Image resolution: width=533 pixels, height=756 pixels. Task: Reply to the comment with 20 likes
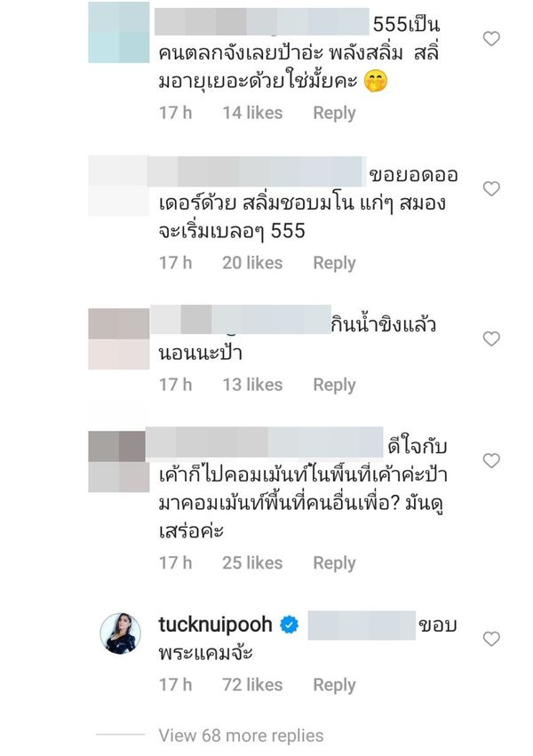(334, 263)
